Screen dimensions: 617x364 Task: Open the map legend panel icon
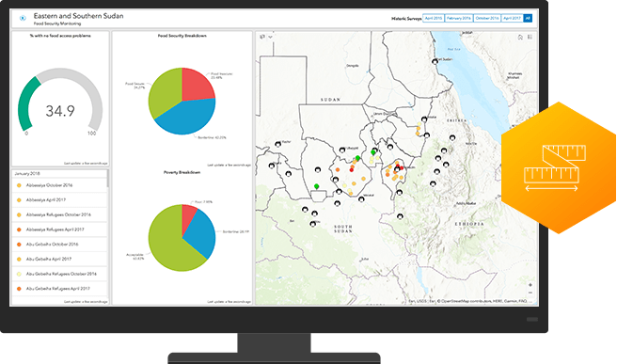pyautogui.click(x=530, y=37)
